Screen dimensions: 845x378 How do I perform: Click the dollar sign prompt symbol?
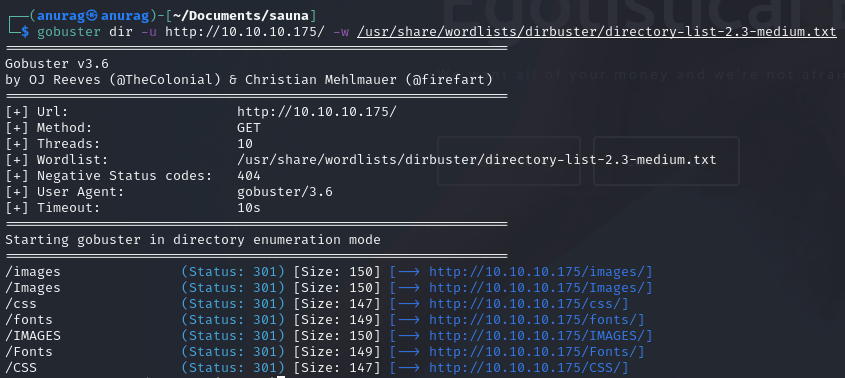click(25, 32)
